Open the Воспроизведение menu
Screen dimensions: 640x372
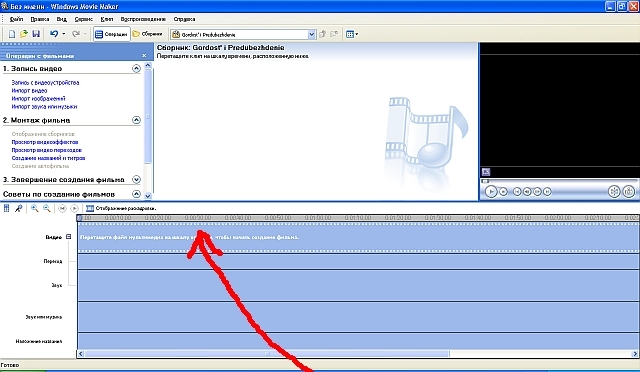pos(143,19)
